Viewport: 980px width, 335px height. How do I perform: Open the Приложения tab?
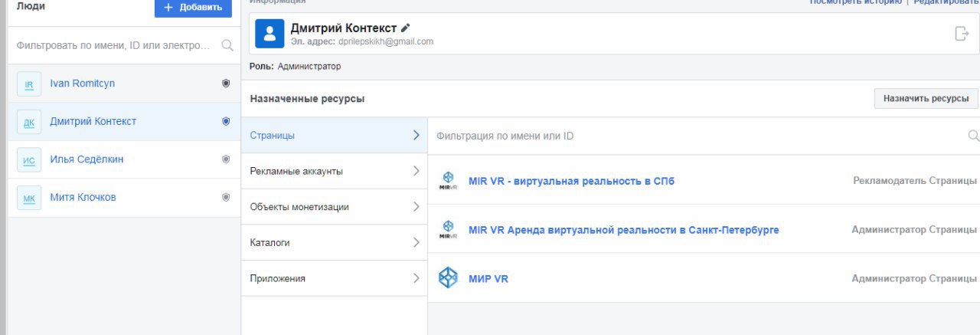click(334, 278)
